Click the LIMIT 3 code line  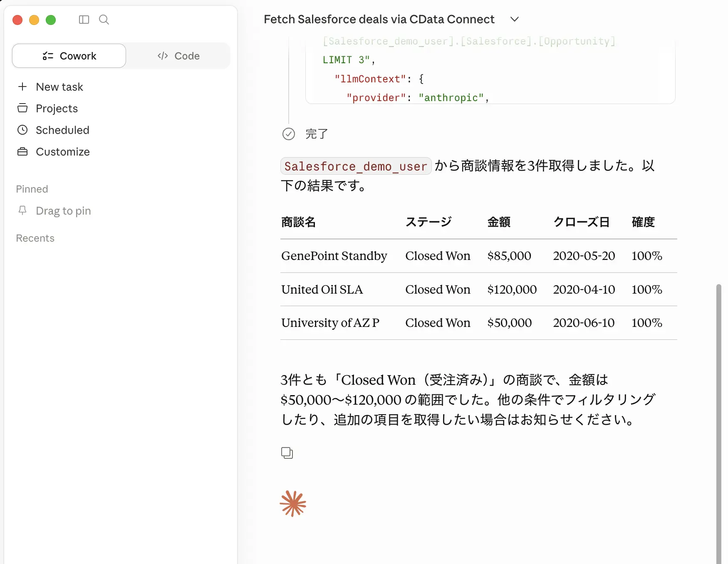coord(349,60)
